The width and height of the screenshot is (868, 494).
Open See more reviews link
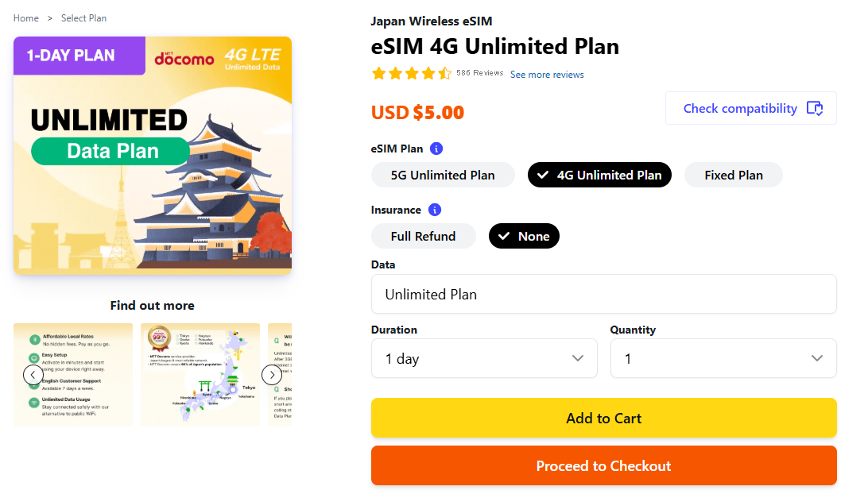pos(547,75)
